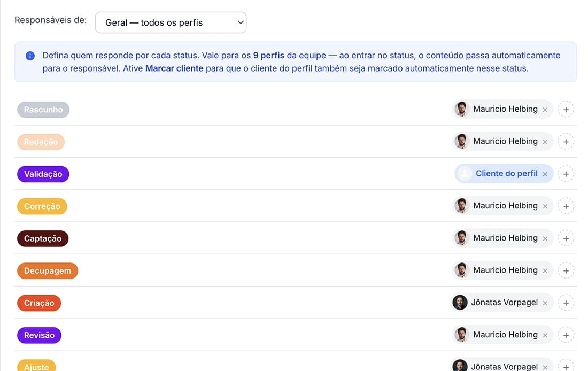Add a responsible person to Rascunho status
Image resolution: width=588 pixels, height=371 pixels.
[566, 110]
